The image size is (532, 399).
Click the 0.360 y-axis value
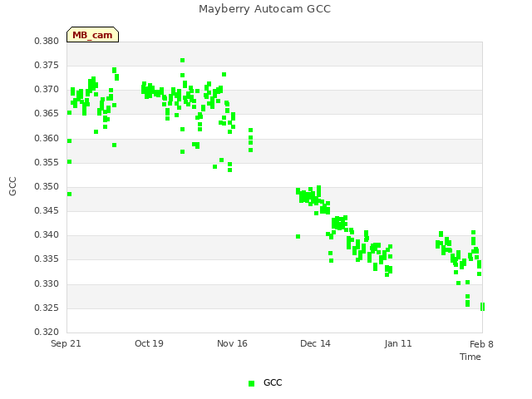point(47,139)
